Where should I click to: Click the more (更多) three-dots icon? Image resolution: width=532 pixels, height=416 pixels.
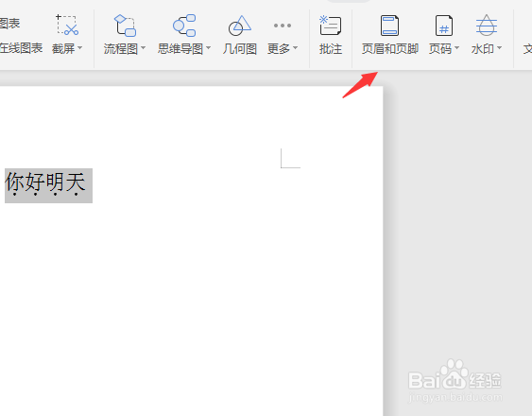[x=283, y=26]
